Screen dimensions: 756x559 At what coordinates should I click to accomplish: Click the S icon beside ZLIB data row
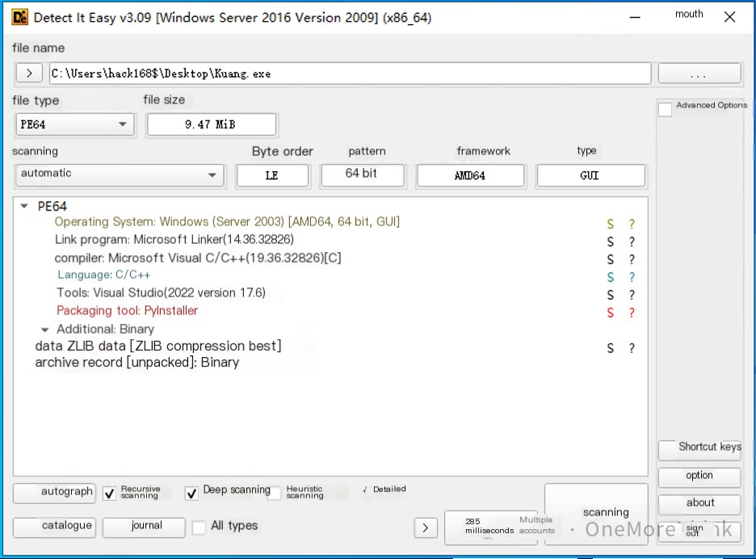tap(611, 348)
